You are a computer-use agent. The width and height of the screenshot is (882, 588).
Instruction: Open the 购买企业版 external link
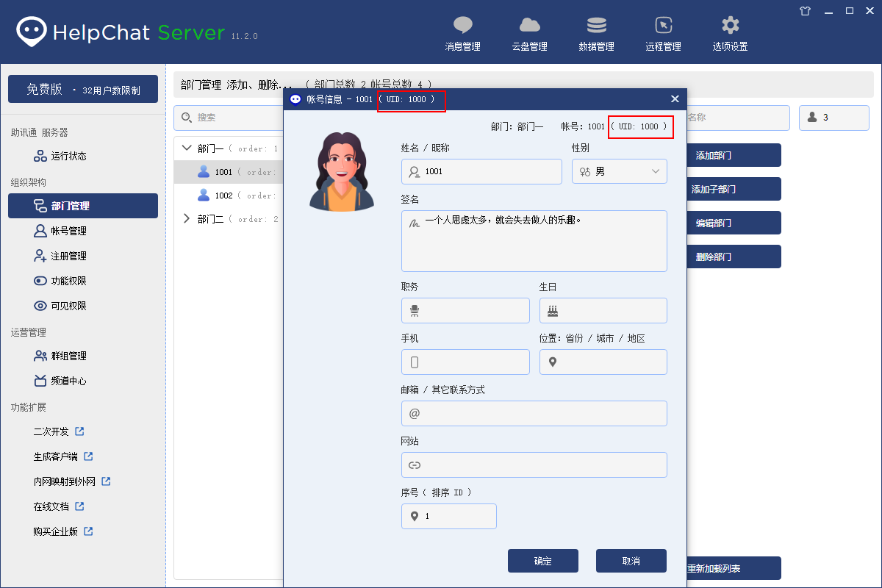(x=63, y=531)
